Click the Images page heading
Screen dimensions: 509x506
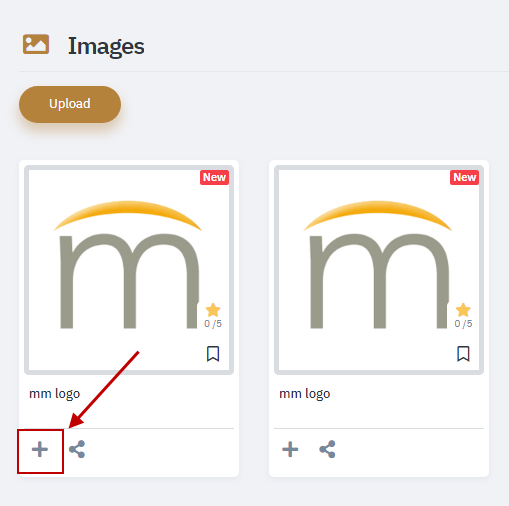[106, 46]
